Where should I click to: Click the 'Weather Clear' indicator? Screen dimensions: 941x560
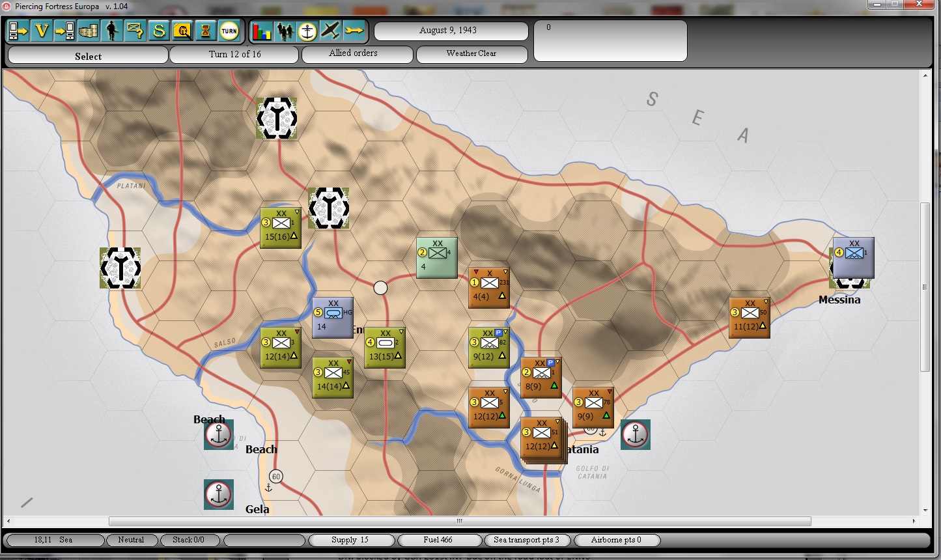tap(472, 55)
